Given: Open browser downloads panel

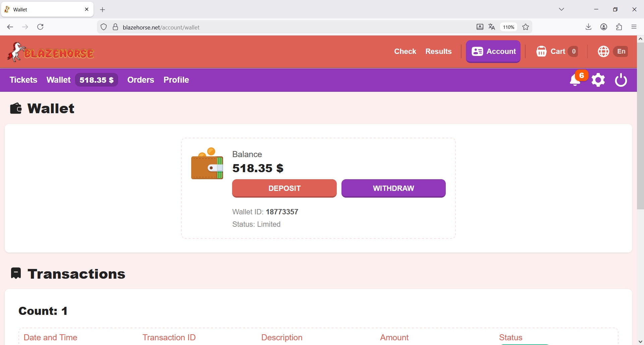Looking at the screenshot, I should pos(589,27).
